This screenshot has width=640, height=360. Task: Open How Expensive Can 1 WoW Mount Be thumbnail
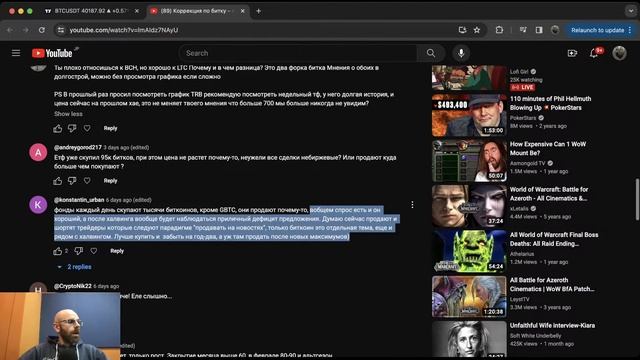(469, 160)
